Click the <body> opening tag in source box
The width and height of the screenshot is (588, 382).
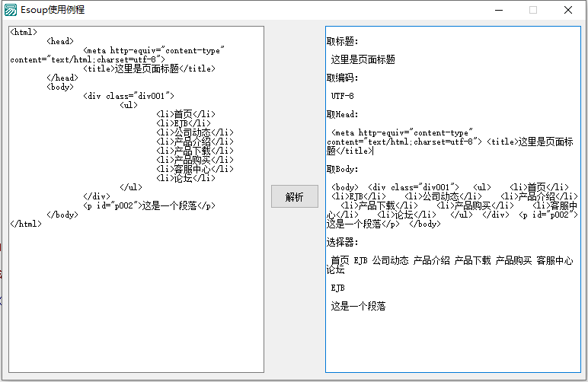(x=60, y=87)
